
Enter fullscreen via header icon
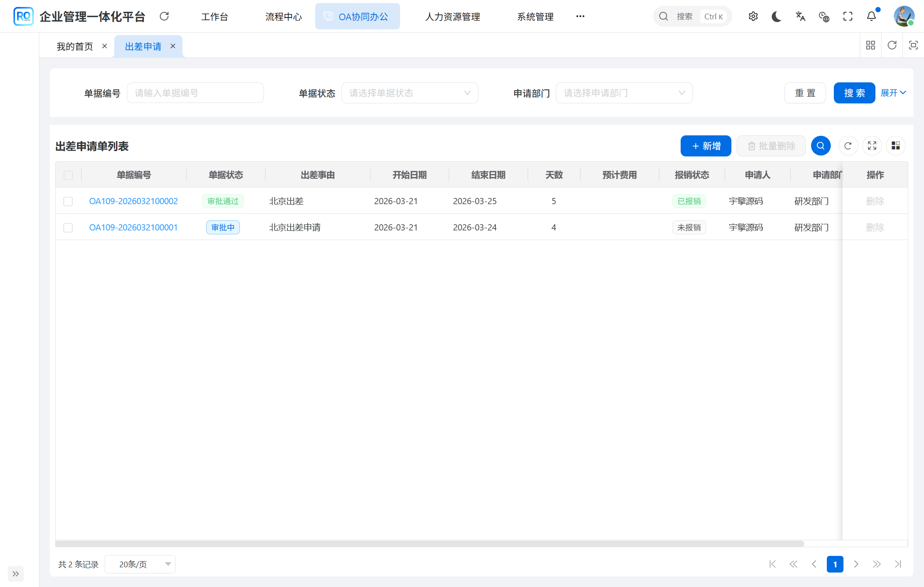click(x=848, y=16)
